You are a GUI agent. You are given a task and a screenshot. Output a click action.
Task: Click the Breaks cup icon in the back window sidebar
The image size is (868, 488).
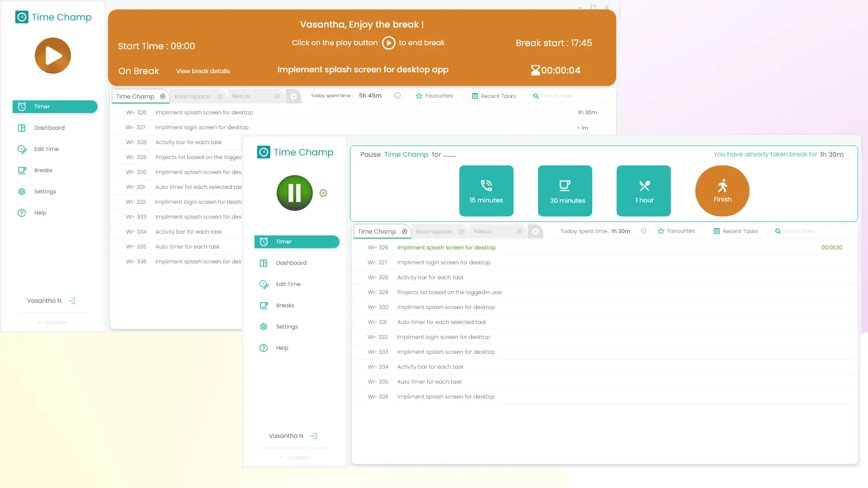[22, 170]
